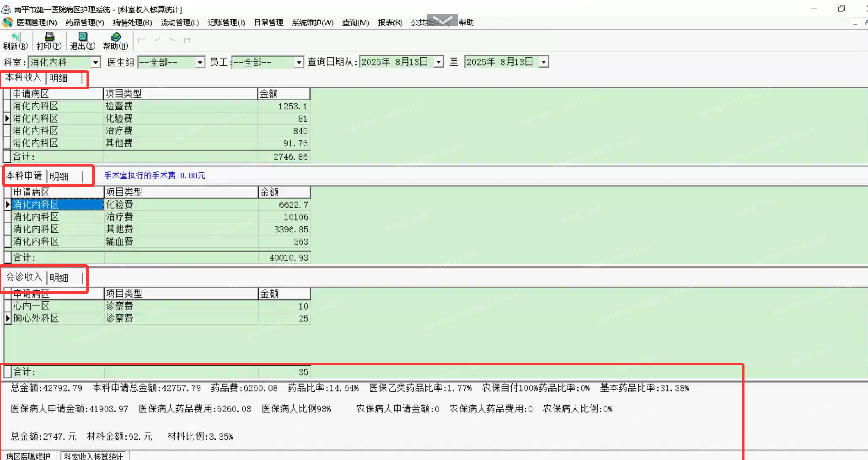Select row marker of 检查费 row
This screenshot has width=868, height=460.
(7, 106)
